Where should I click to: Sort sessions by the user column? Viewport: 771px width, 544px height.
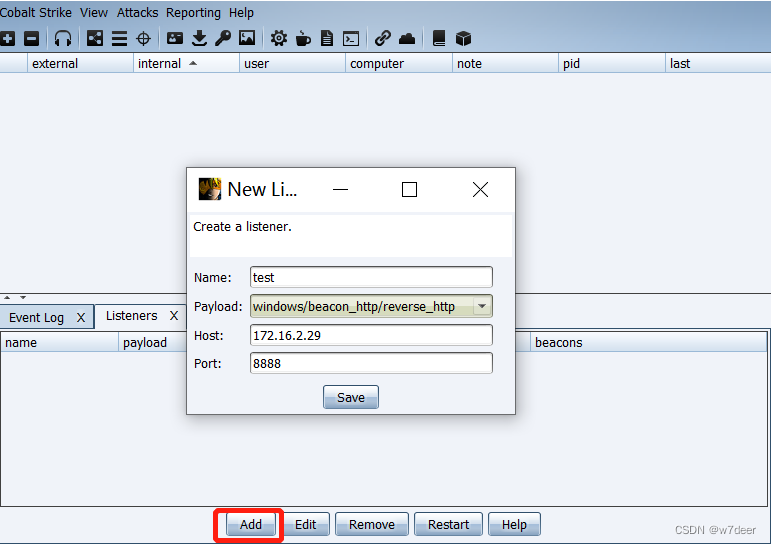[x=293, y=63]
